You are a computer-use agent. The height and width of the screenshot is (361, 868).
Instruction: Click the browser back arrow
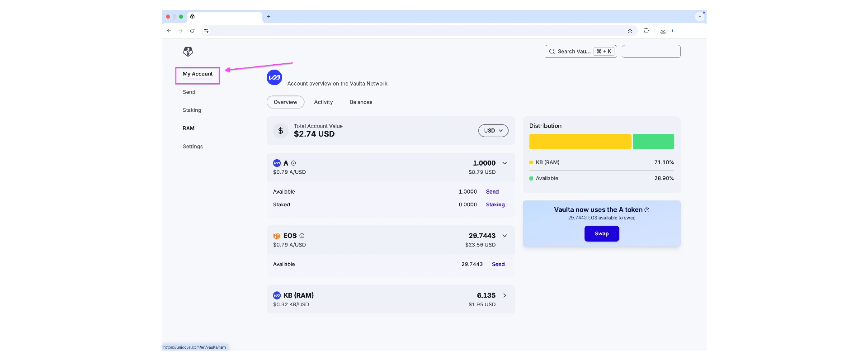169,31
